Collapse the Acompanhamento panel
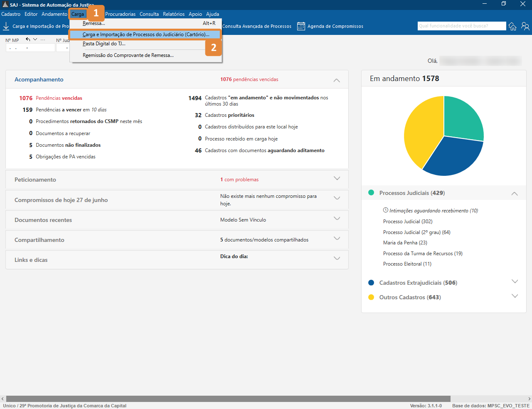This screenshot has width=532, height=409. (x=337, y=80)
